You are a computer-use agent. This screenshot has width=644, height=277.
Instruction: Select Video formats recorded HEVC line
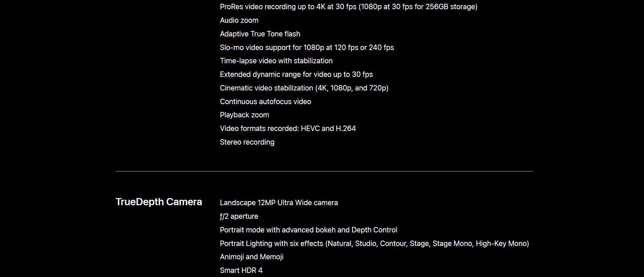288,129
